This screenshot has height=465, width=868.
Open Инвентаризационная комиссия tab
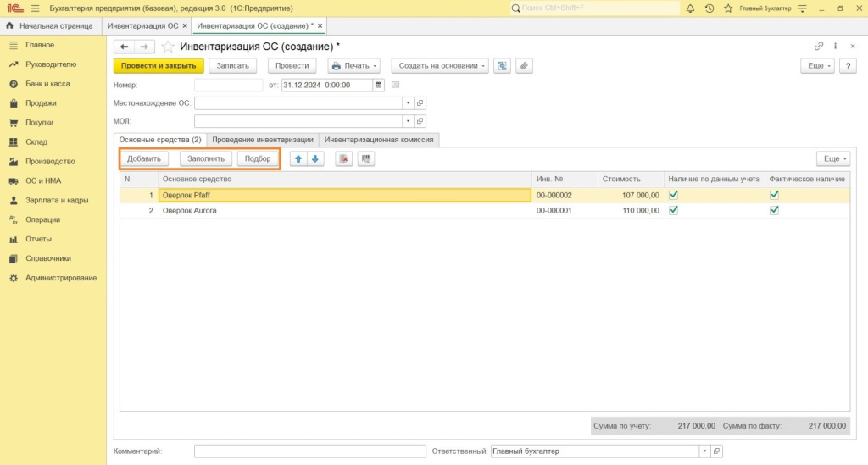379,140
